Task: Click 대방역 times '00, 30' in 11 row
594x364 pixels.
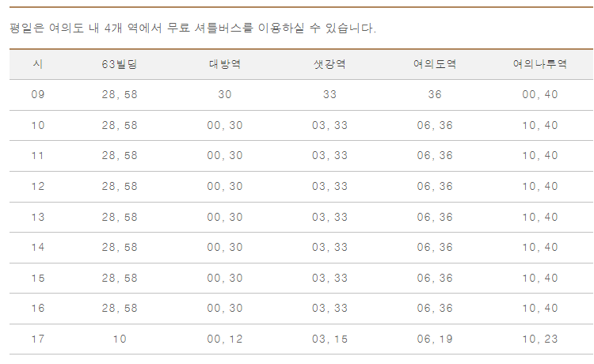Action: 225,156
